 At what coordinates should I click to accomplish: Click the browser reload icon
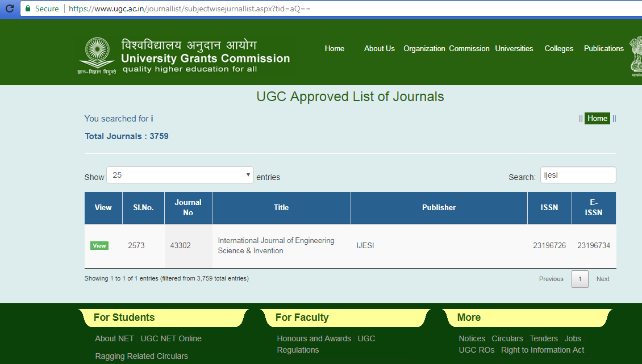click(x=9, y=9)
